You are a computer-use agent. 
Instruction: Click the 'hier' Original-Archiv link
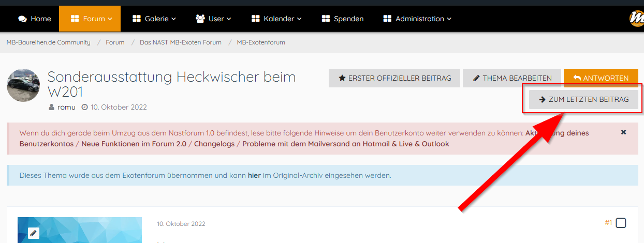tap(254, 175)
